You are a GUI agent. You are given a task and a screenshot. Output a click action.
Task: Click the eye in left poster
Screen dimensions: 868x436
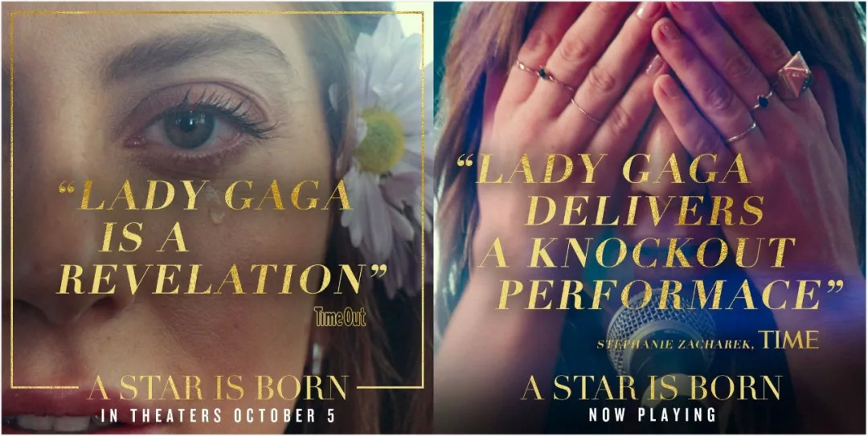199,124
